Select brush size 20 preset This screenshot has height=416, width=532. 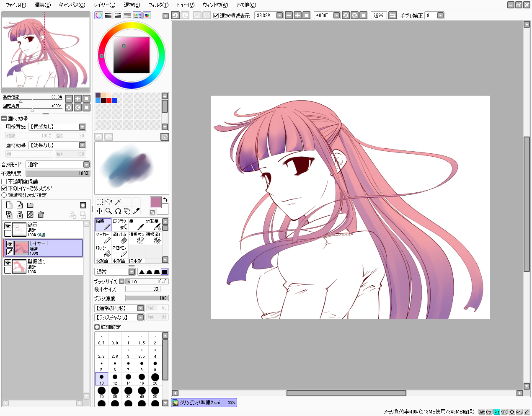pyautogui.click(x=155, y=379)
